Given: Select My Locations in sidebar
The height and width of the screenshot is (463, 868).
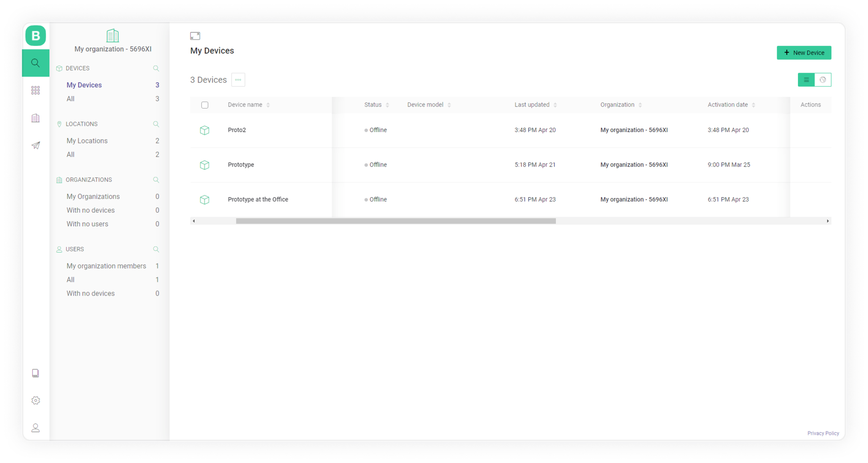Looking at the screenshot, I should coord(87,141).
